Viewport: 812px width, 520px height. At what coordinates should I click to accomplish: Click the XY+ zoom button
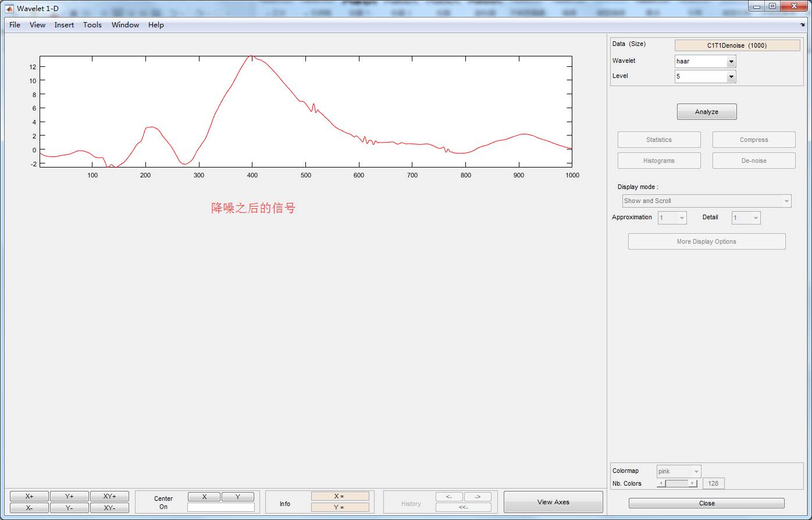coord(109,496)
